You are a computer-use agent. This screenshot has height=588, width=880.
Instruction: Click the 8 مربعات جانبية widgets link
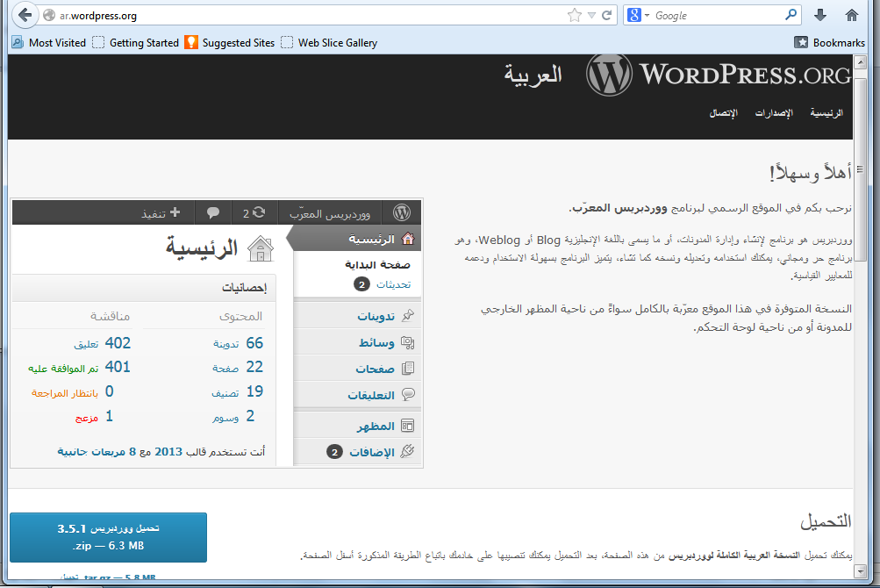(97, 451)
